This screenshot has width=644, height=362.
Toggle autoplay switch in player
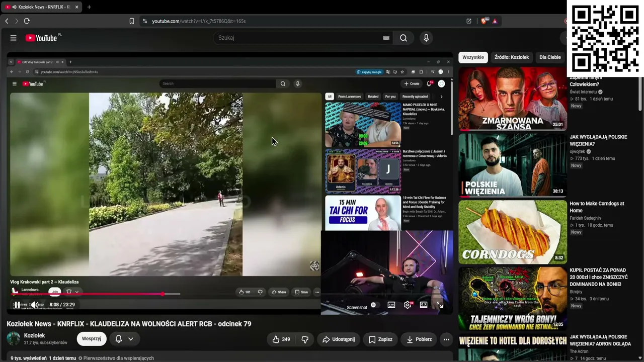click(373, 305)
